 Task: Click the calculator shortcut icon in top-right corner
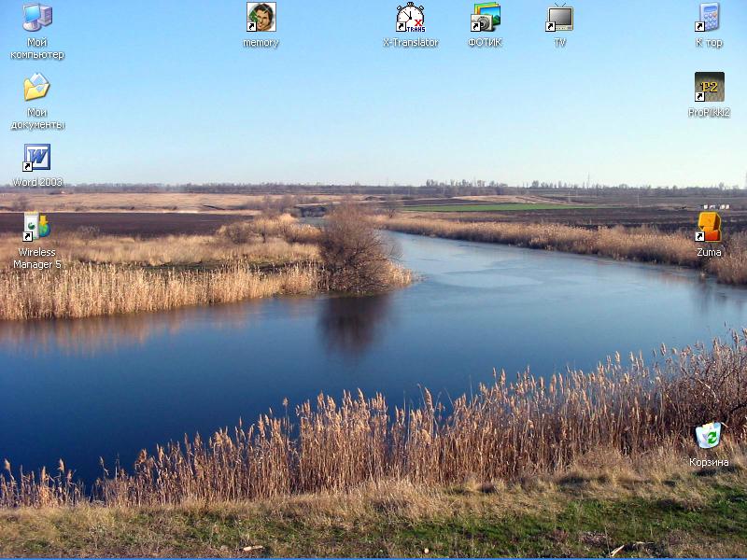click(x=709, y=17)
